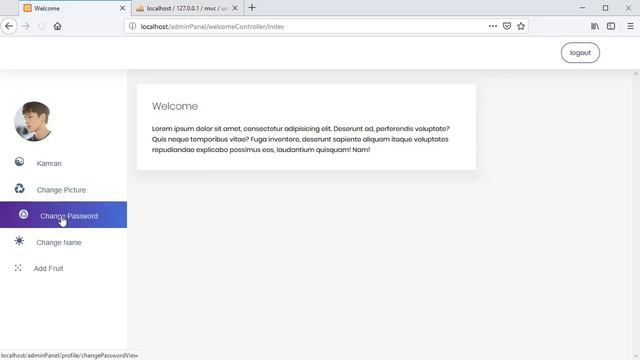Click the logout button

580,53
